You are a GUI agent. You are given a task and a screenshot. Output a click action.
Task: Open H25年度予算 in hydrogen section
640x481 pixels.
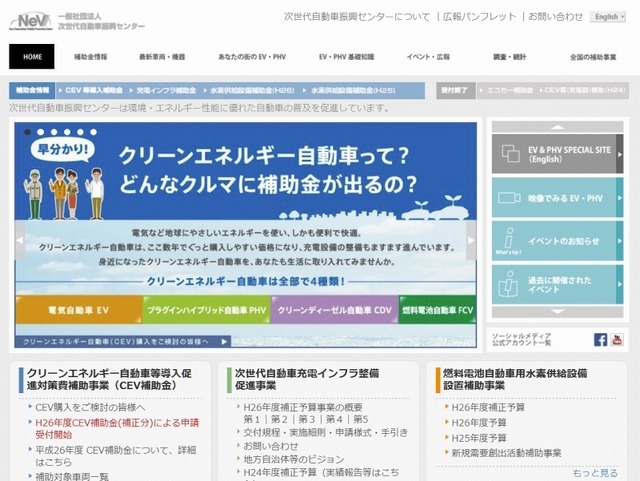[479, 438]
